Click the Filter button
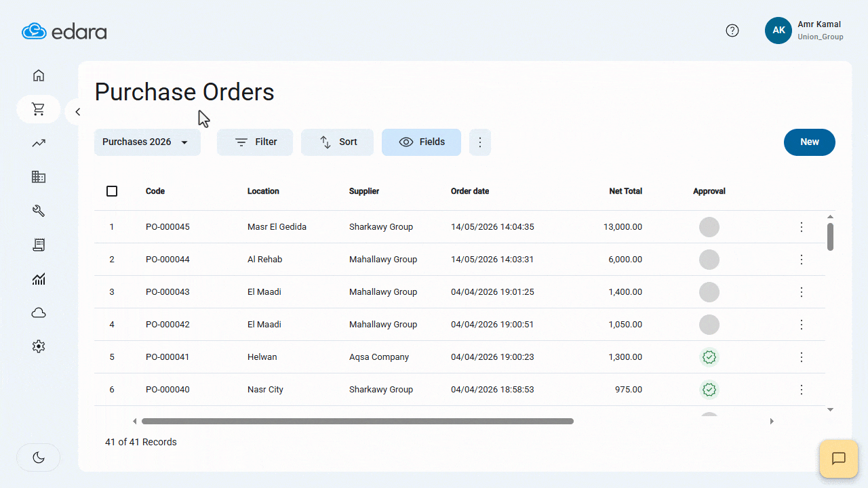 255,142
